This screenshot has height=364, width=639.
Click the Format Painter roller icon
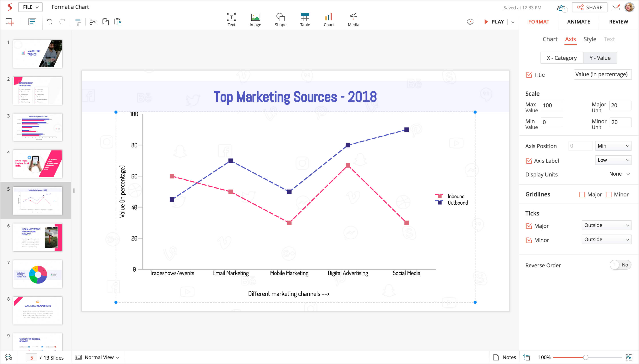click(x=78, y=22)
